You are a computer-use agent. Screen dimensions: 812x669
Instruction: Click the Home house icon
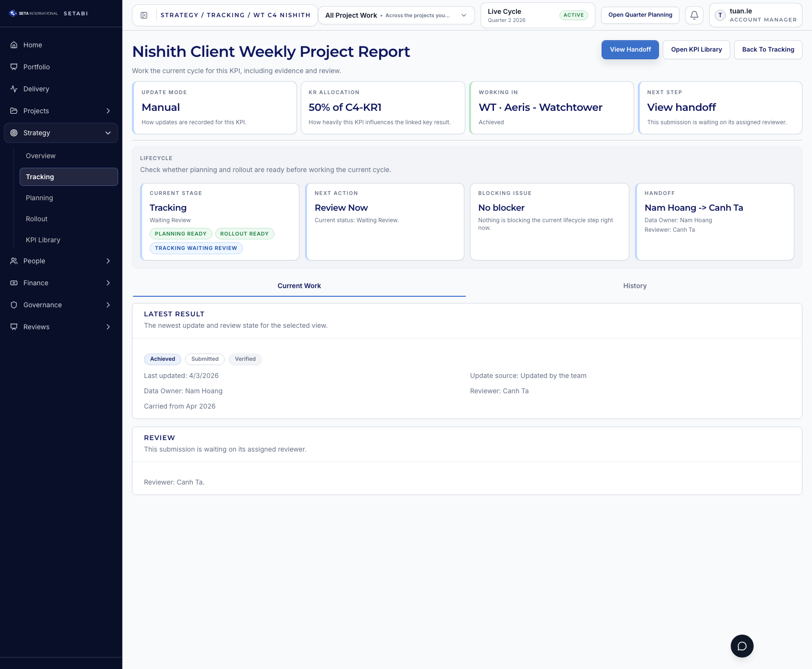(x=14, y=45)
